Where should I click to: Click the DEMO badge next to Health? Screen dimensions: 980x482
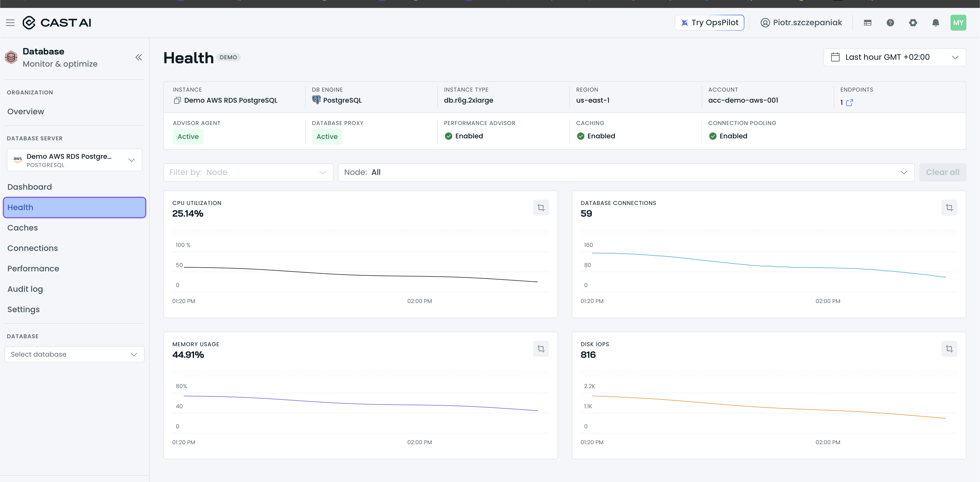(228, 58)
